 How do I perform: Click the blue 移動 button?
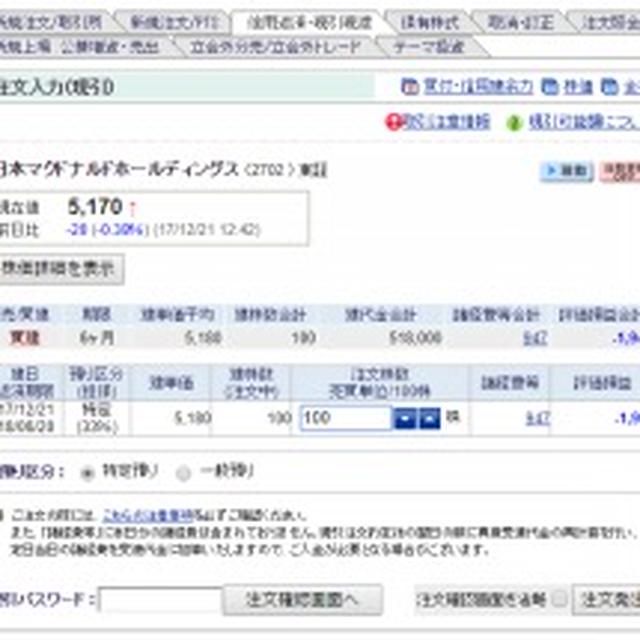[x=567, y=171]
